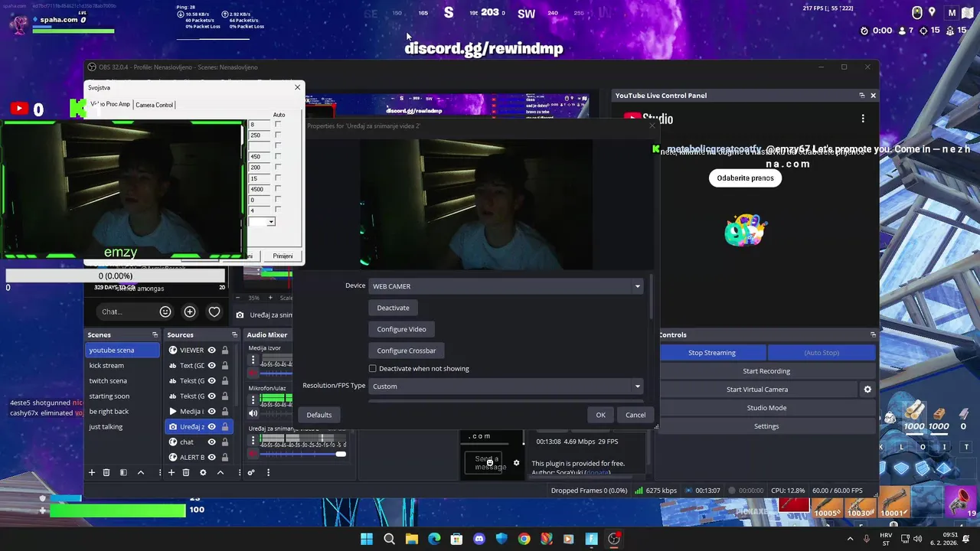The height and width of the screenshot is (551, 980).
Task: Open Studio Mode from Controls
Action: [766, 408]
